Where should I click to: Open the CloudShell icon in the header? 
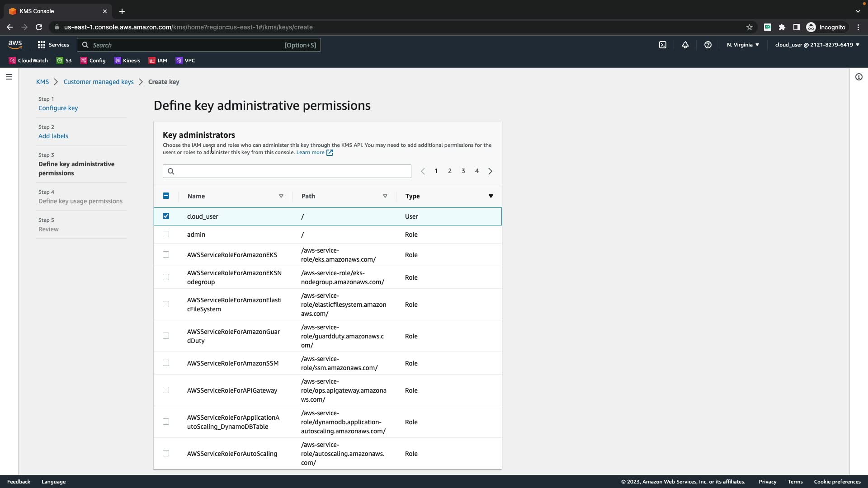point(663,45)
